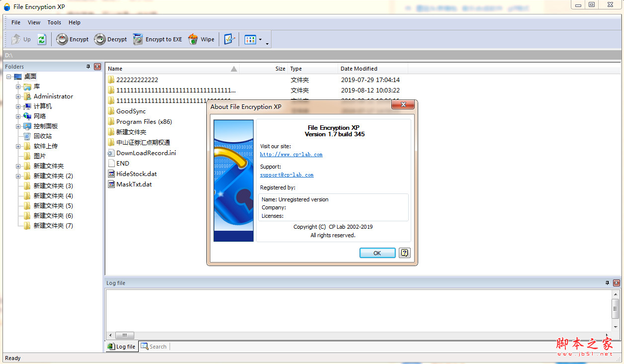Select Program Files (x86) folder
The height and width of the screenshot is (364, 624).
click(x=144, y=121)
